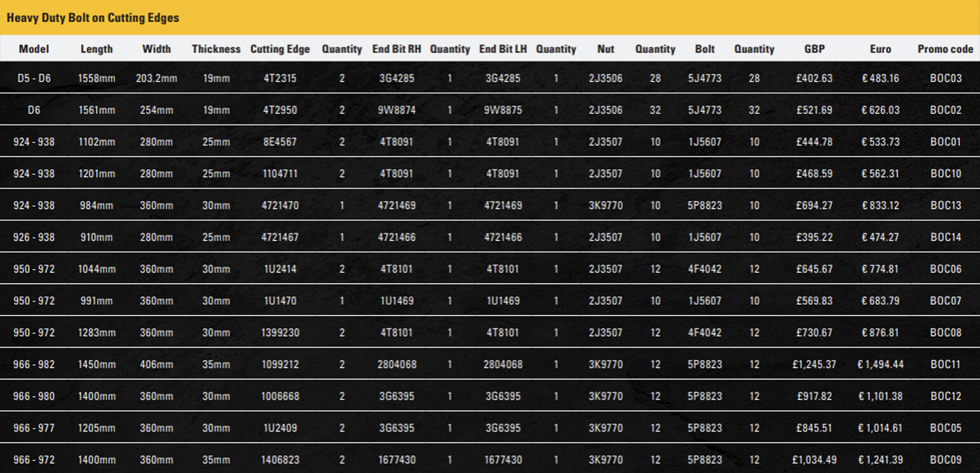Click the Promo code column header

(x=945, y=49)
